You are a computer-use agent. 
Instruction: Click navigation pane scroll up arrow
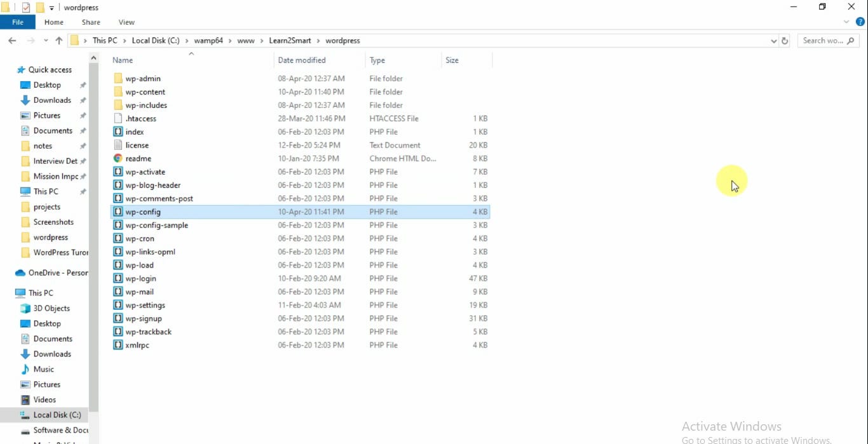pyautogui.click(x=93, y=58)
